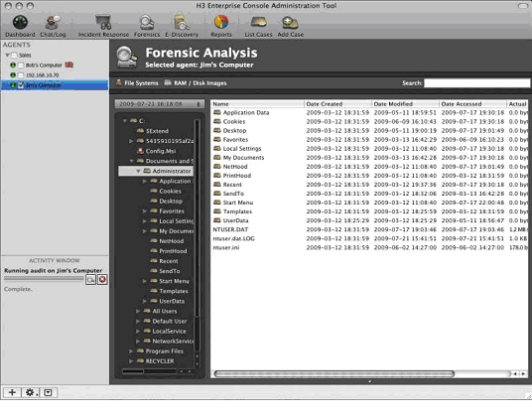Open the Dashboard view

tap(20, 26)
